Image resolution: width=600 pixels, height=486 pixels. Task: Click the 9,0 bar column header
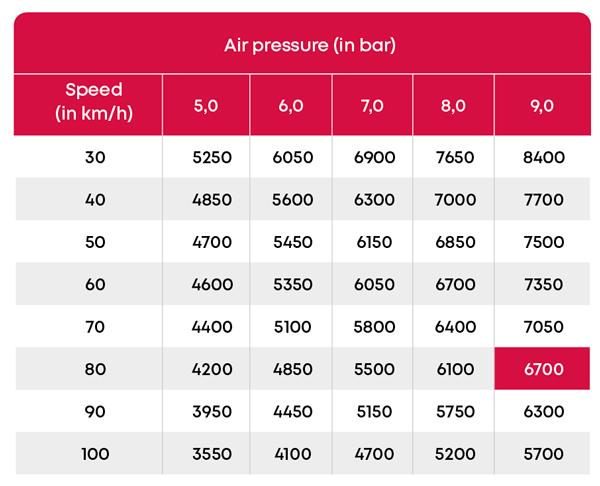(543, 105)
